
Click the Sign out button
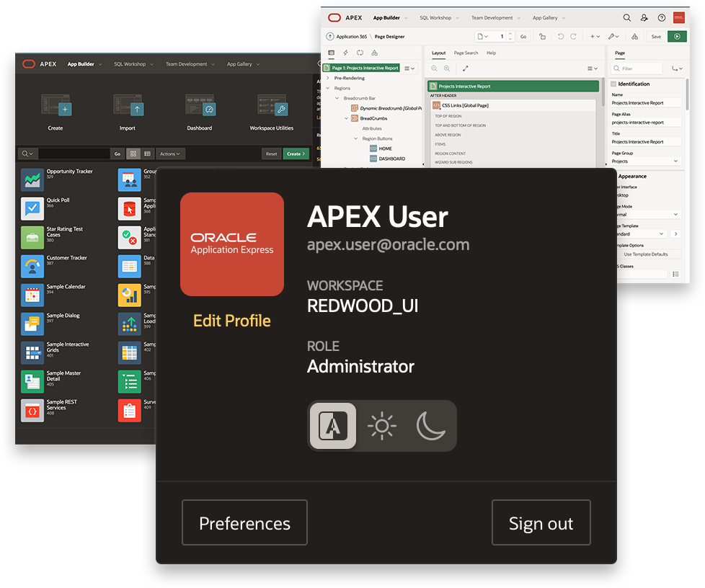click(x=541, y=522)
